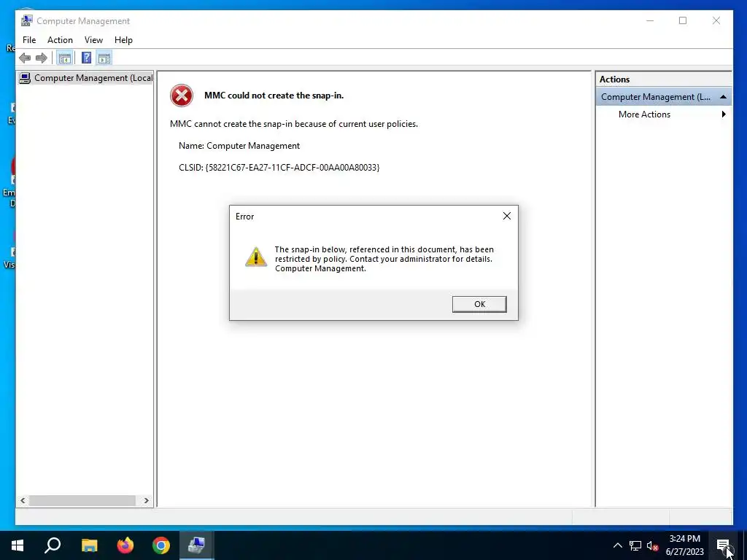Click the taskbar clock showing 3:24 PM
This screenshot has height=560, width=747.
pos(684,545)
